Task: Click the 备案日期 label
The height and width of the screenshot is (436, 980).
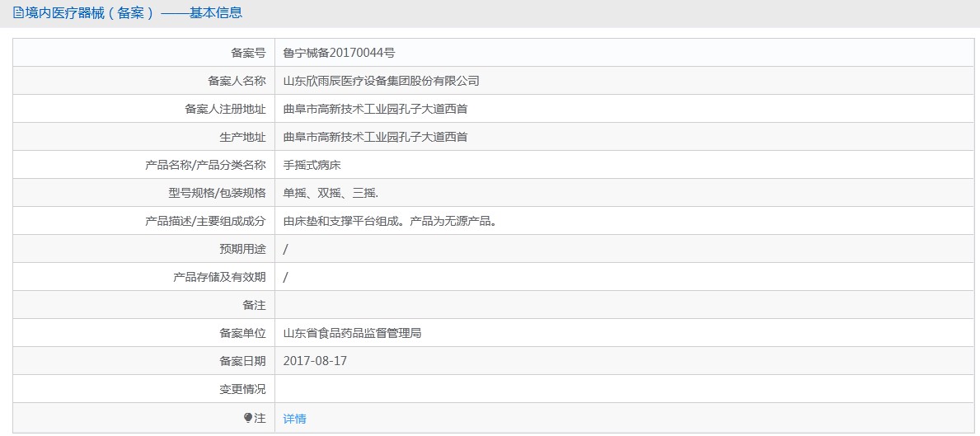Action: click(243, 361)
